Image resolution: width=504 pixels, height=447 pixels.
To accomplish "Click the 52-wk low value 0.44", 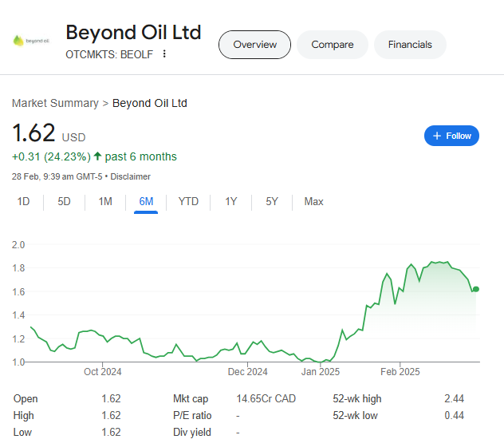I will 454,415.
